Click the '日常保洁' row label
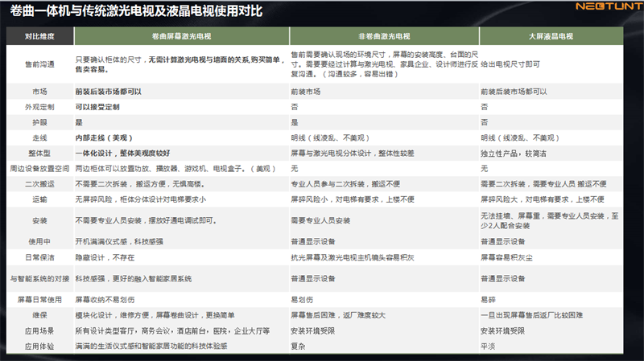Screen dimensions: 644x361 tap(39, 257)
